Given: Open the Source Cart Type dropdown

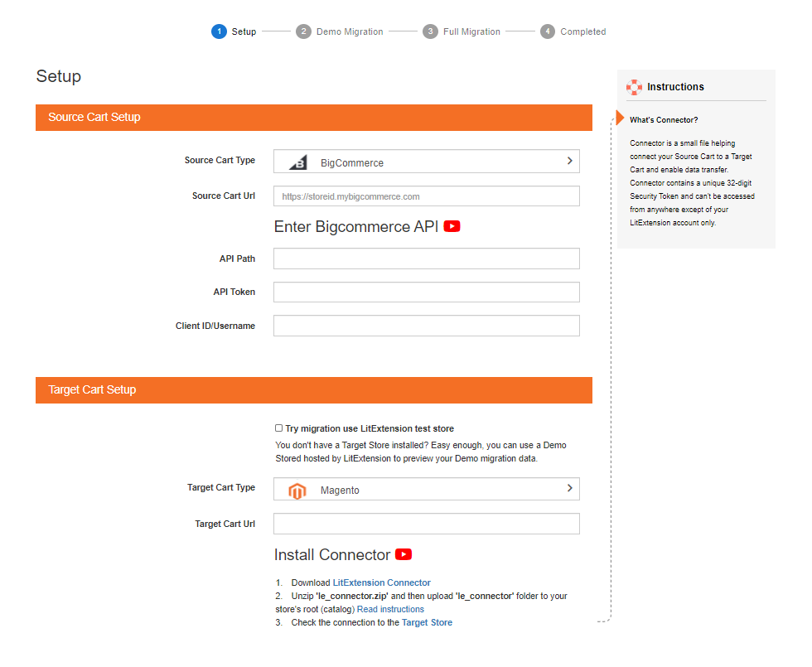Looking at the screenshot, I should click(426, 162).
